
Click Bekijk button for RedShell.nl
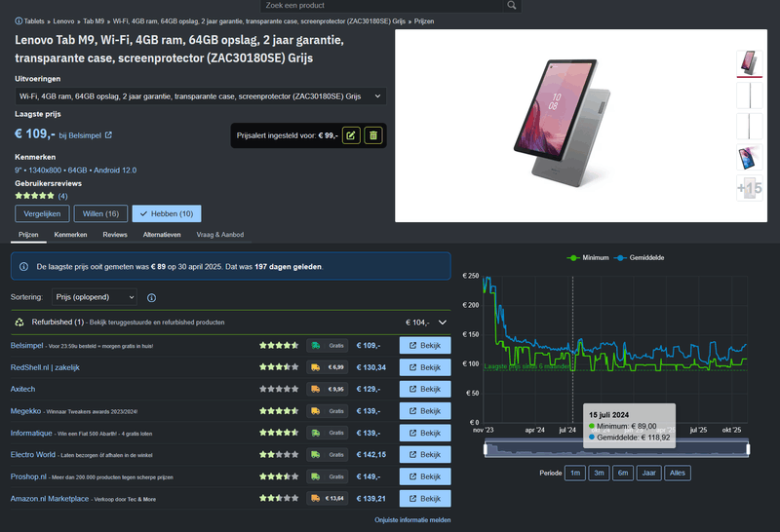(x=425, y=367)
